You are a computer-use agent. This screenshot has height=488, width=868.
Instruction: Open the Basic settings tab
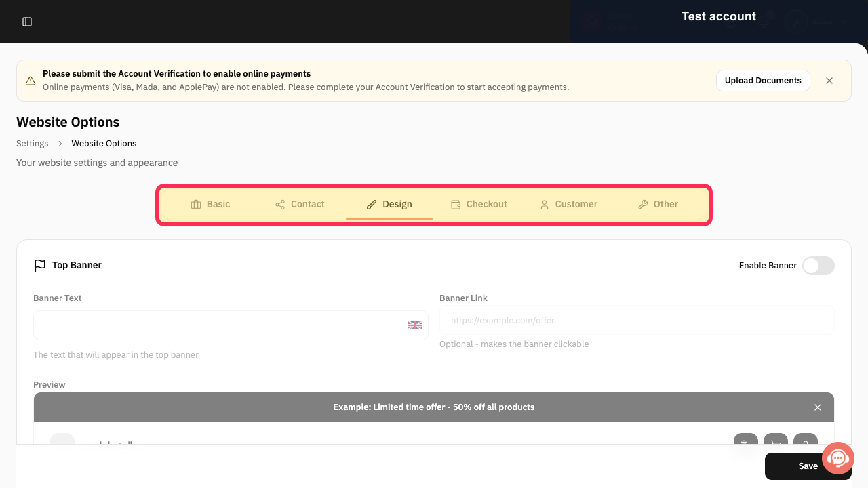tap(210, 204)
